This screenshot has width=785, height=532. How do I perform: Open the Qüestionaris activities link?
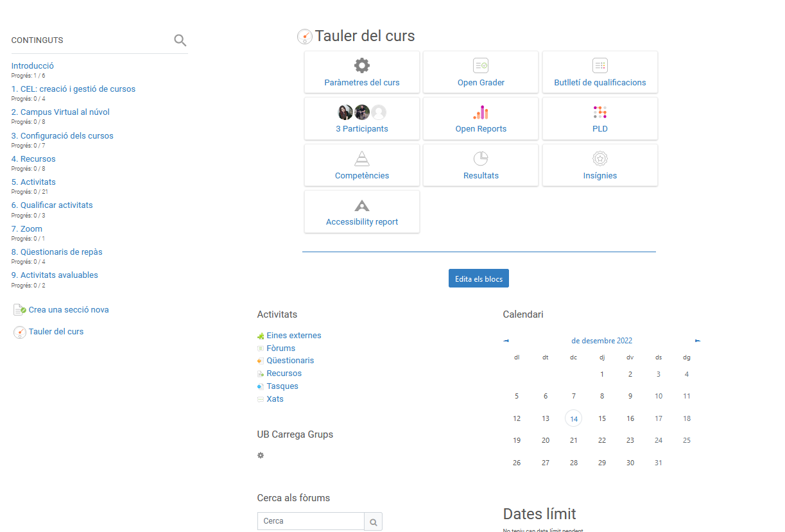pyautogui.click(x=290, y=361)
